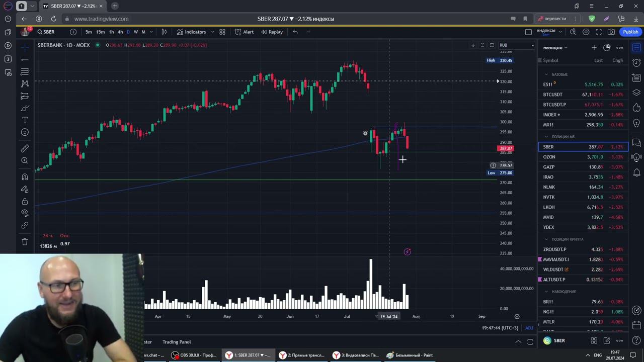Screen dimensions: 644x362
Task: Collapse the НАБОЮДЕНИЕ watchlist section
Action: [x=547, y=292]
